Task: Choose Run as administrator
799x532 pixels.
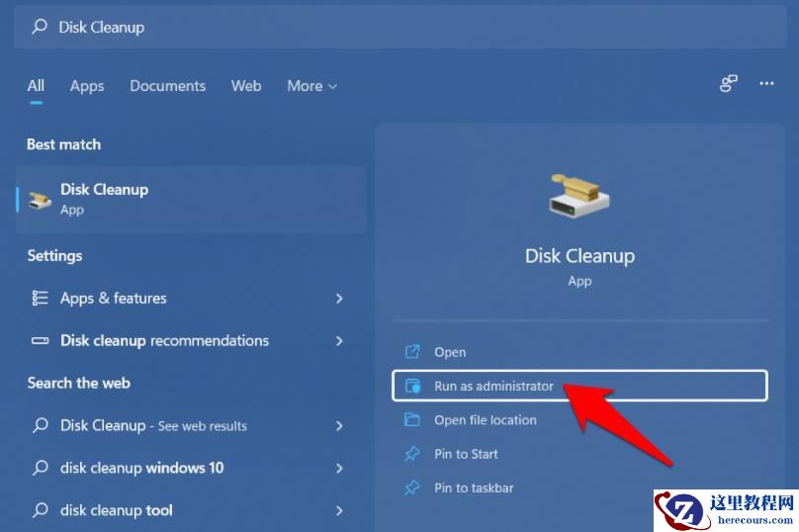Action: (579, 386)
